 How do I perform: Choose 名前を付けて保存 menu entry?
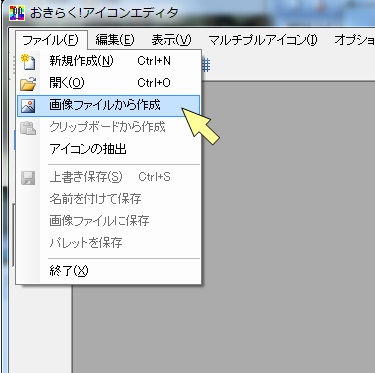[109, 199]
